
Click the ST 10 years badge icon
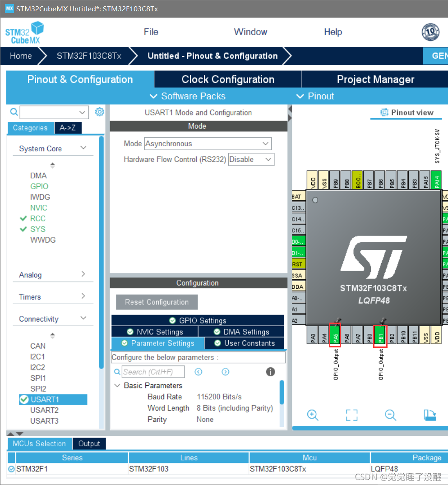[430, 32]
